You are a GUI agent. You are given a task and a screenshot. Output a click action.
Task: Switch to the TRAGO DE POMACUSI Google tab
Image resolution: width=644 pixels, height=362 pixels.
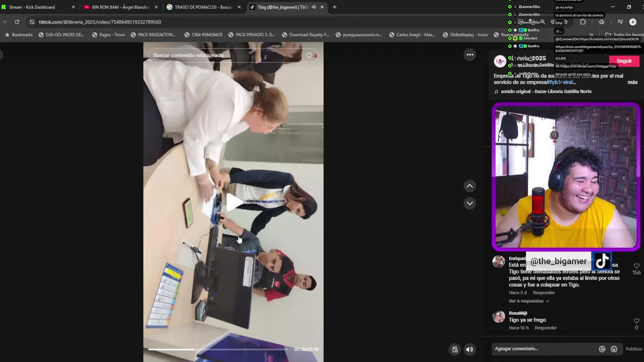(x=203, y=7)
